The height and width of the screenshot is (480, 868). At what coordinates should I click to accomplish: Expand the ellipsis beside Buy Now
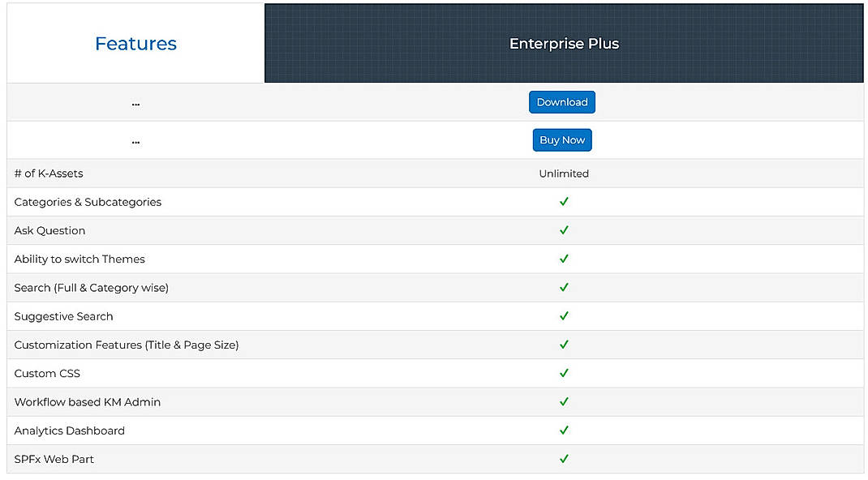coord(135,139)
